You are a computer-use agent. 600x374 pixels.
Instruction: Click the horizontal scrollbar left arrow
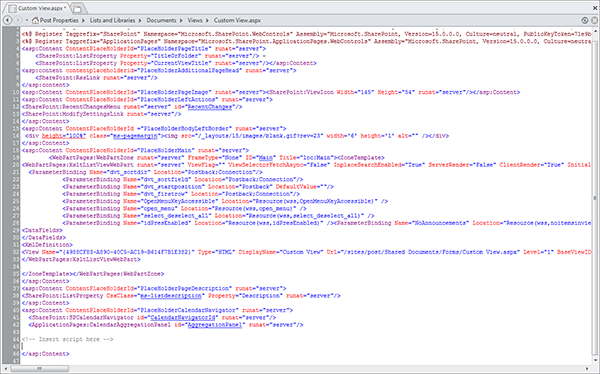pyautogui.click(x=5, y=369)
